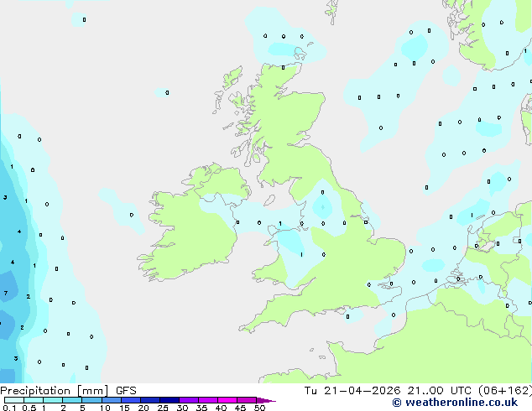Screen dimensions: 532x411
Task: Click the forecast date 'Tu 21-04-2026 21..00 UTC' text
Action: tap(389, 391)
